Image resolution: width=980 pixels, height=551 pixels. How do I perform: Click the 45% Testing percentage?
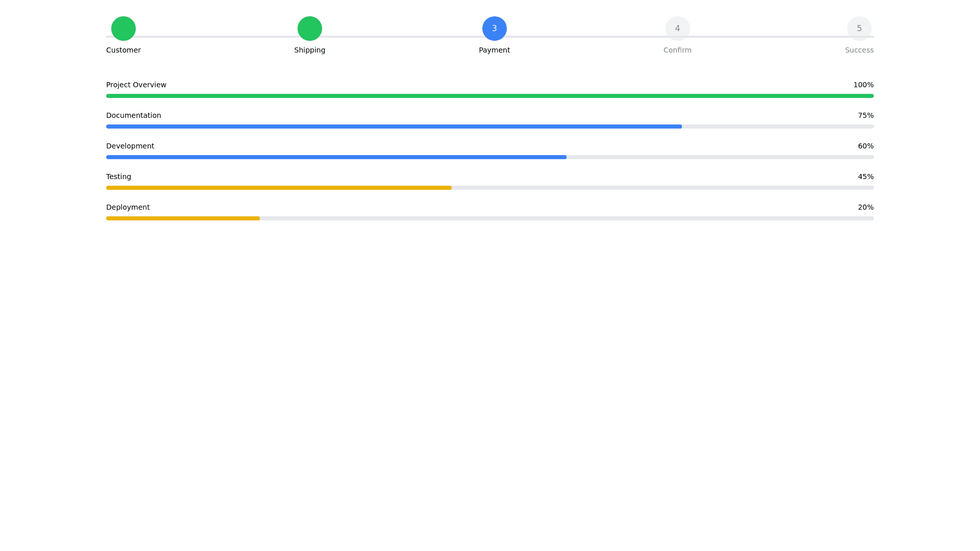(x=866, y=177)
